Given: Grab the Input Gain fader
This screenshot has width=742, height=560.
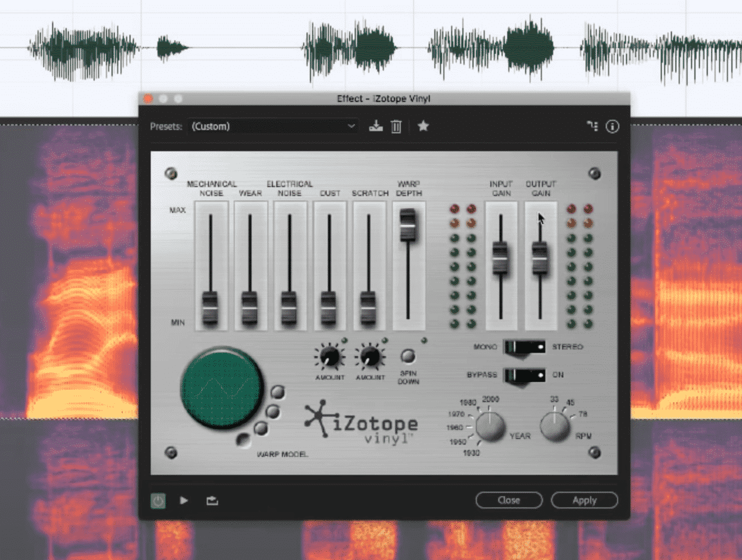Looking at the screenshot, I should coord(500,258).
